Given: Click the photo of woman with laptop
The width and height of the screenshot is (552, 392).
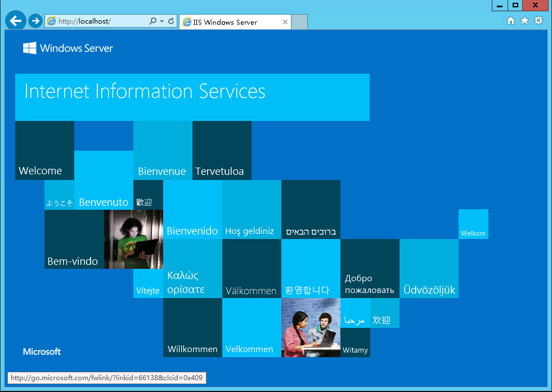Looking at the screenshot, I should [133, 239].
